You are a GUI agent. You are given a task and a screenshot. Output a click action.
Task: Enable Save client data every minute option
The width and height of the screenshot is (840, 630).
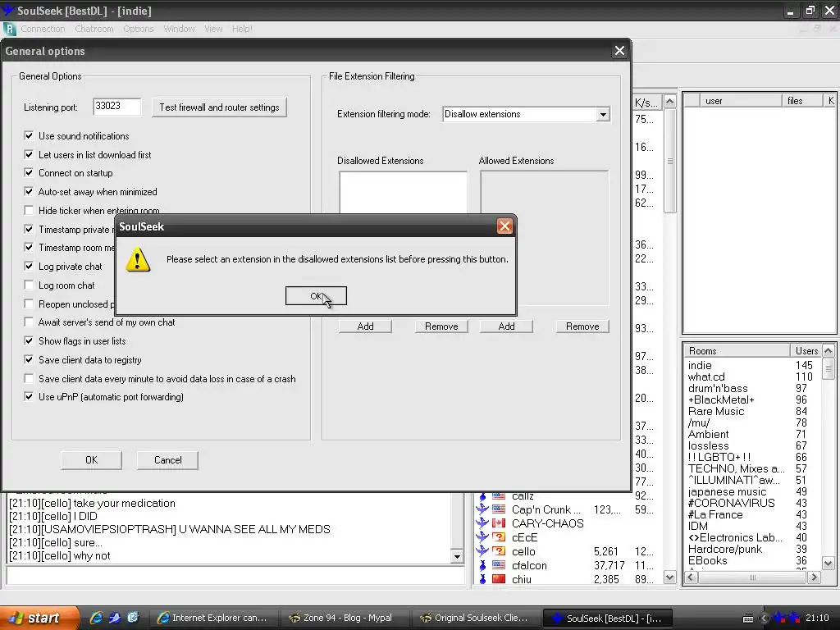29,379
